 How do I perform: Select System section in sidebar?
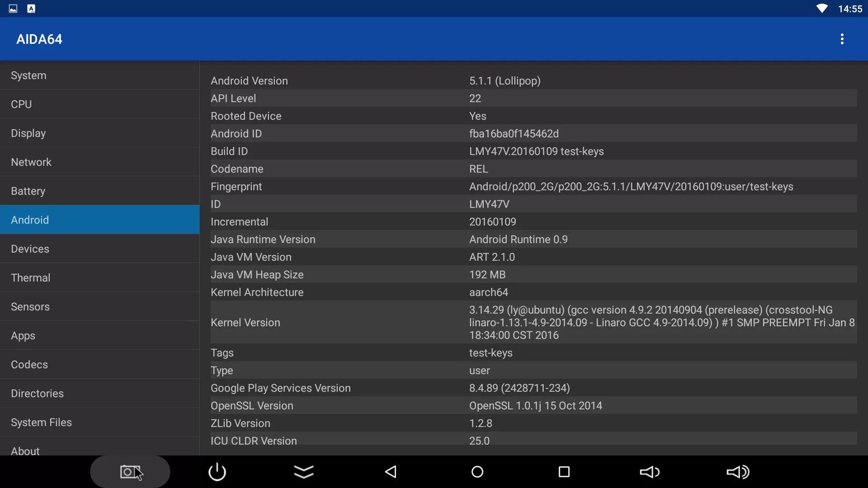99,75
